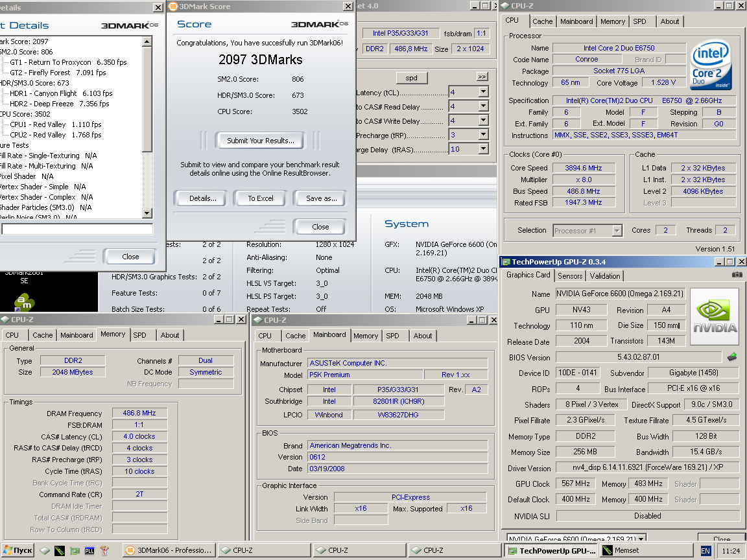The image size is (747, 560).
Task: Click Close in the Result Details window
Action: click(130, 256)
